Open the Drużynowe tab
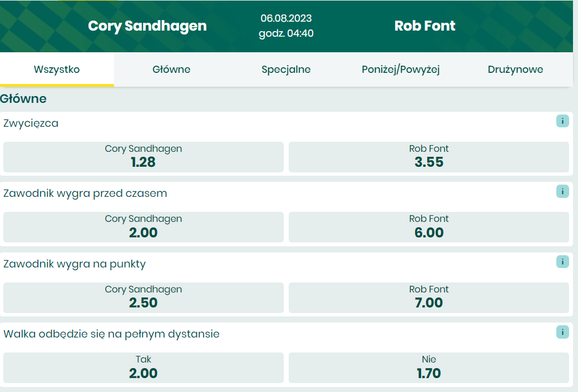Viewport: 578px width, 392px height. tap(515, 70)
